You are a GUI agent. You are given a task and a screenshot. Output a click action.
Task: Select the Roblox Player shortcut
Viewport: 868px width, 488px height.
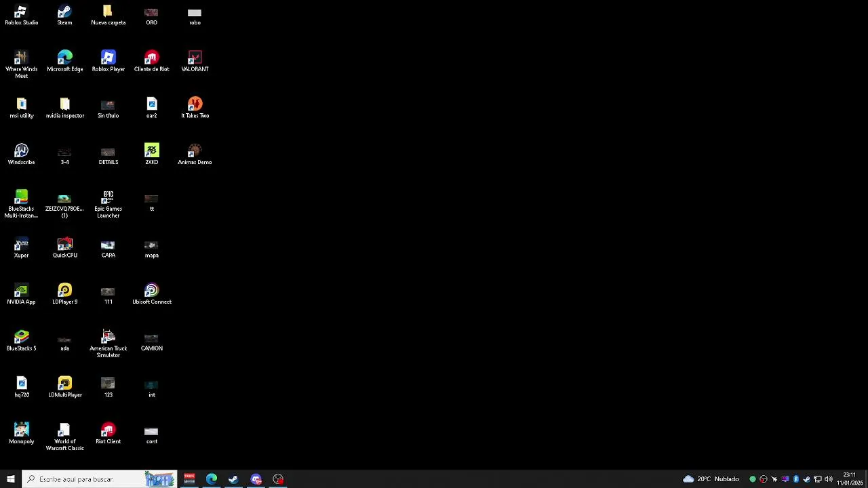(x=108, y=62)
